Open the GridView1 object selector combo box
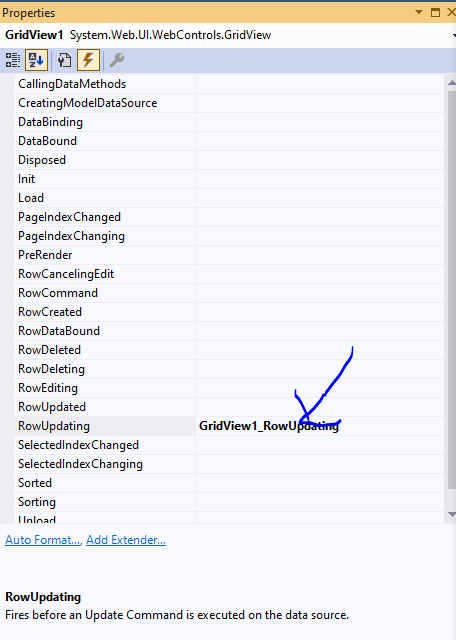456x640 pixels. (228, 35)
